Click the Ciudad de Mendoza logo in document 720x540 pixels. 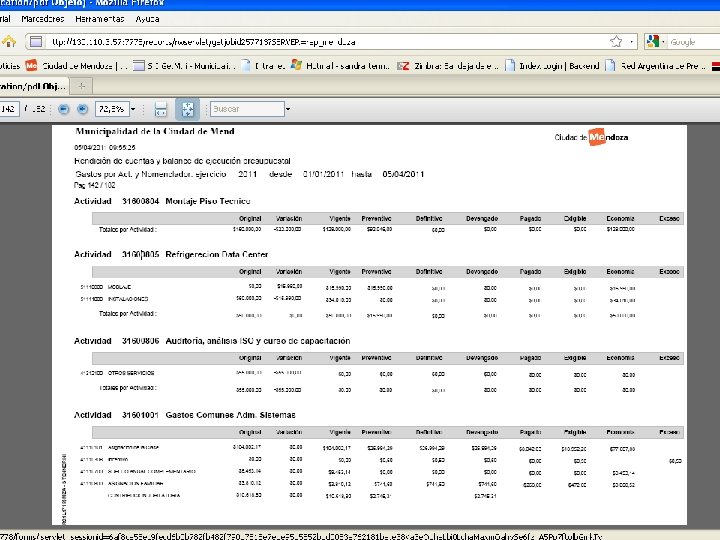click(591, 137)
